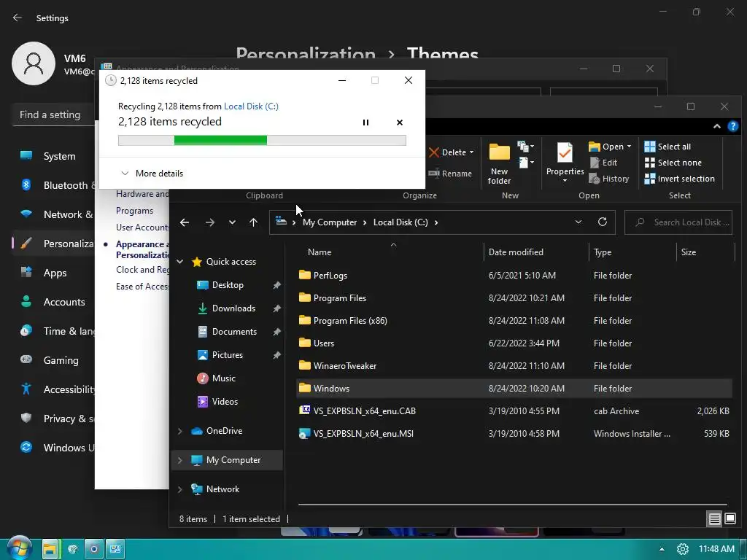Viewport: 747px width, 560px height.
Task: Click the Search Local Disk field
Action: click(x=678, y=222)
